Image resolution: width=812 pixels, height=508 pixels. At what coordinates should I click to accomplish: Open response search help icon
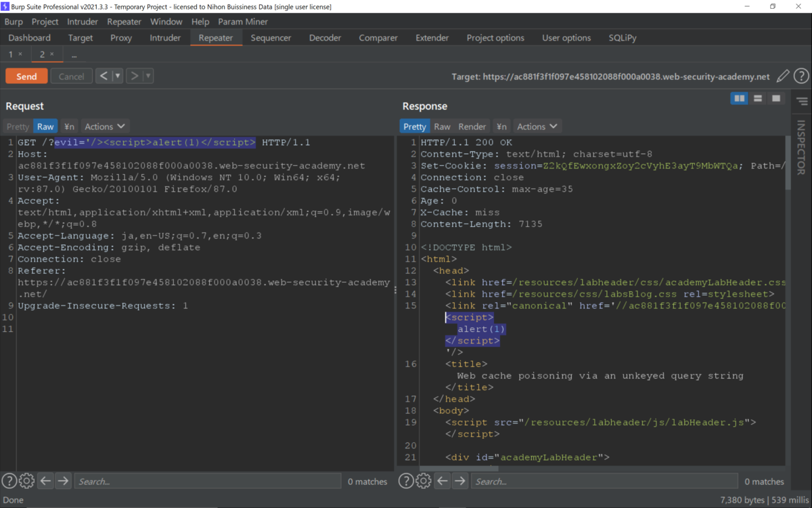click(x=406, y=481)
